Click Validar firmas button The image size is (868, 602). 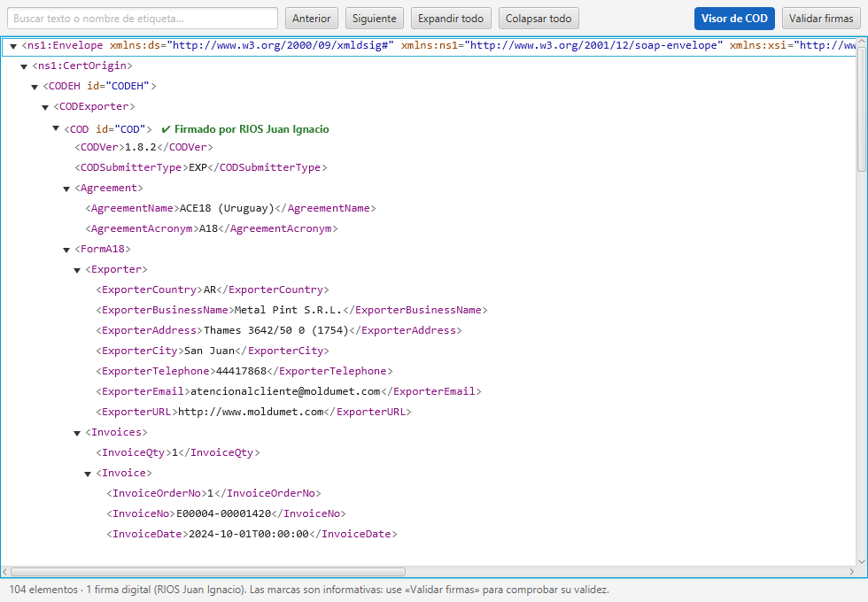[x=821, y=19]
